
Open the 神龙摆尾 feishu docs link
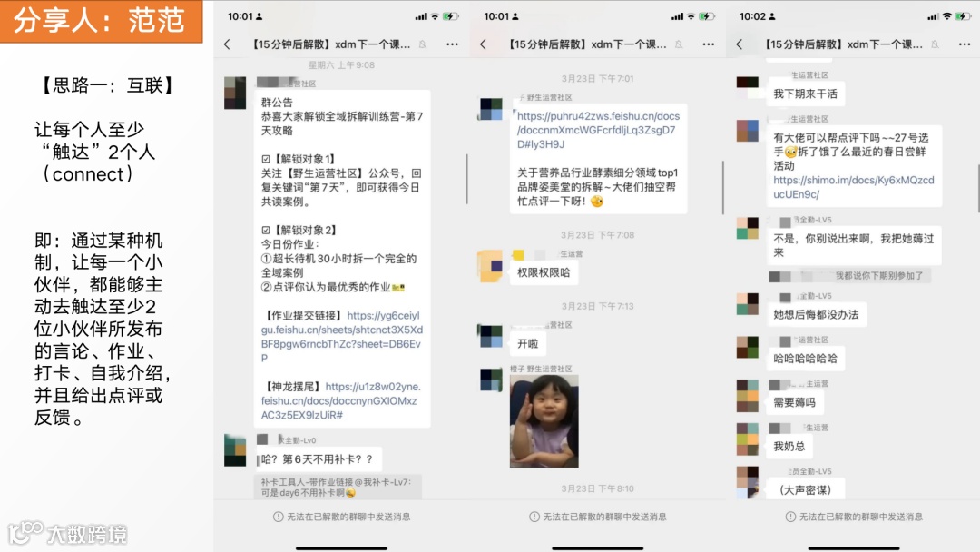(x=341, y=400)
